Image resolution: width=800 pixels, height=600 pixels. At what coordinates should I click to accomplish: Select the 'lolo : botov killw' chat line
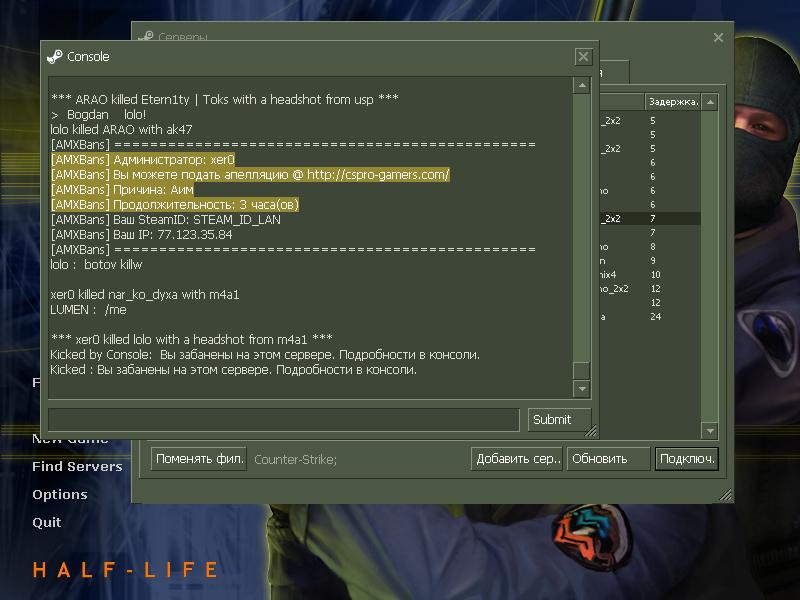(96, 265)
